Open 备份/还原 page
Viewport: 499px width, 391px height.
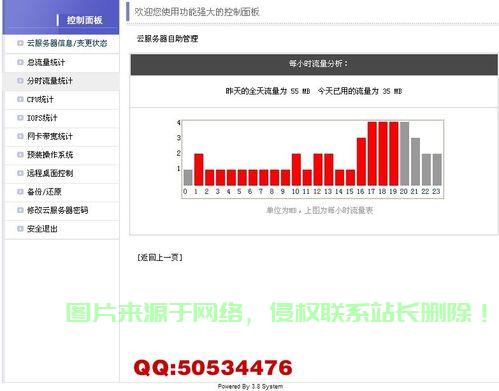tap(44, 192)
